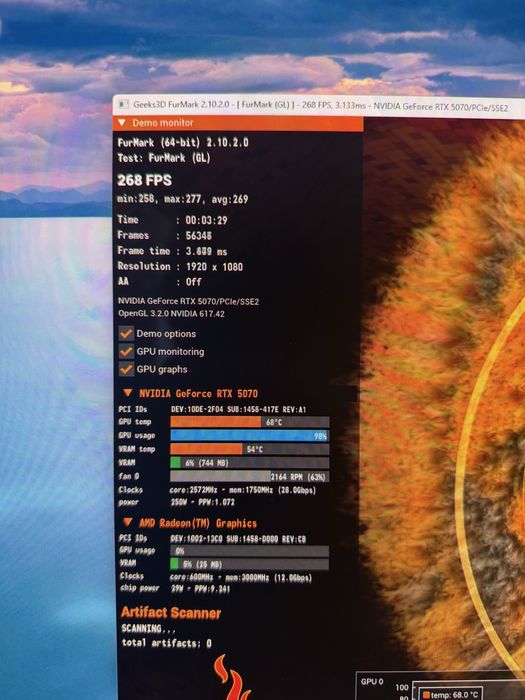Click the FurMark window title bar icon
The image size is (525, 700).
(123, 104)
